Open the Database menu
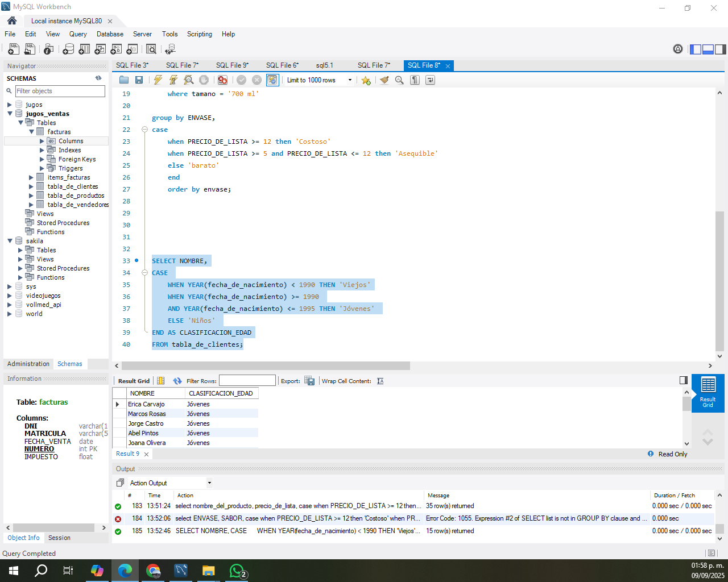728x582 pixels. pos(110,34)
